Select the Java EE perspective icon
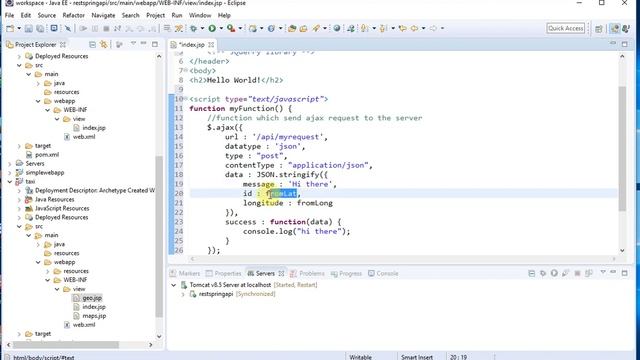Viewport: 640px width, 360px height. [614, 29]
